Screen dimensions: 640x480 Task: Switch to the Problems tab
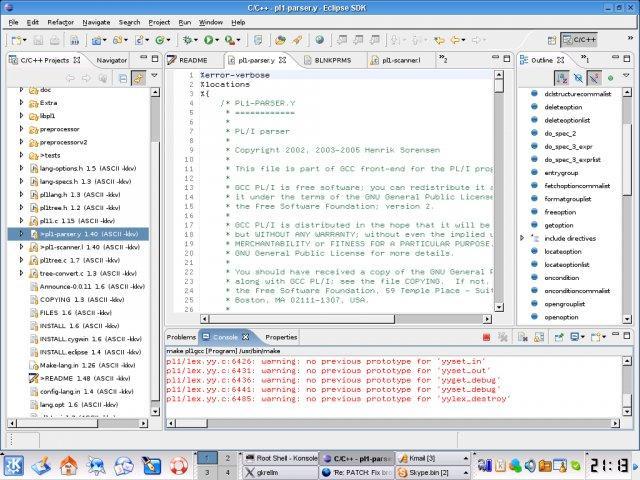pyautogui.click(x=181, y=337)
